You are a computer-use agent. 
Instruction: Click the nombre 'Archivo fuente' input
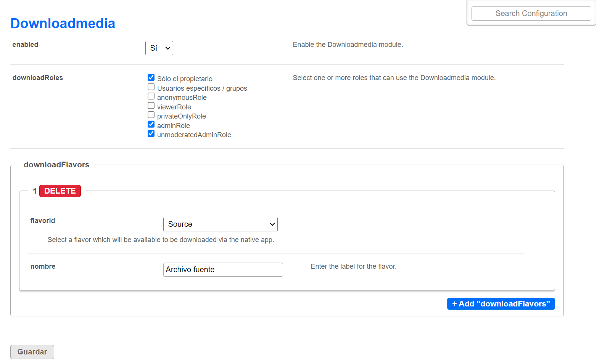click(223, 269)
